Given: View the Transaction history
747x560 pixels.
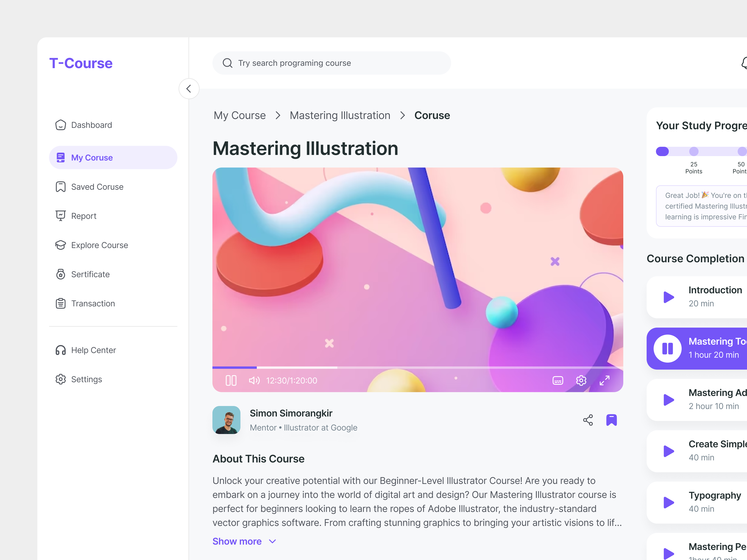Looking at the screenshot, I should [92, 303].
